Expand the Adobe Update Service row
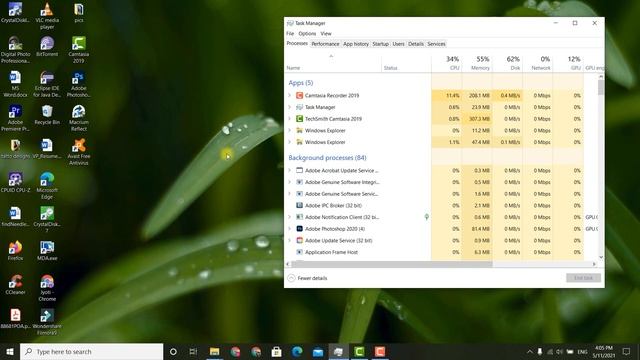The width and height of the screenshot is (640, 360). click(x=290, y=240)
